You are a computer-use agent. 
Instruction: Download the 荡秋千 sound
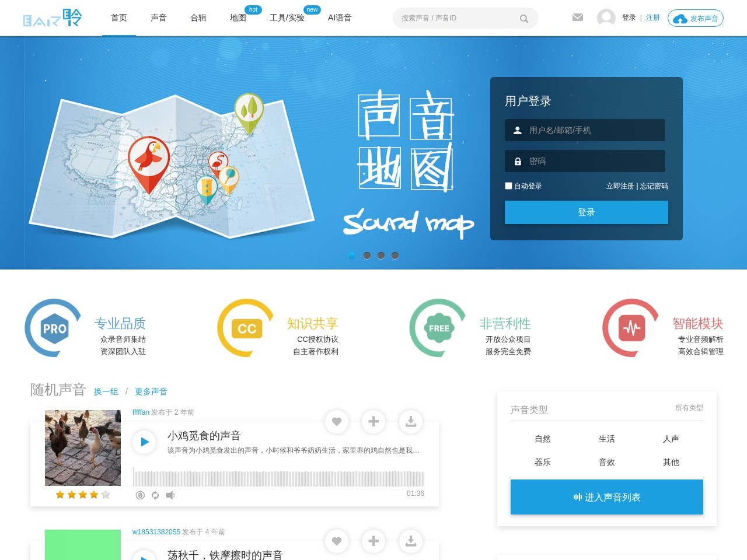pos(411,541)
